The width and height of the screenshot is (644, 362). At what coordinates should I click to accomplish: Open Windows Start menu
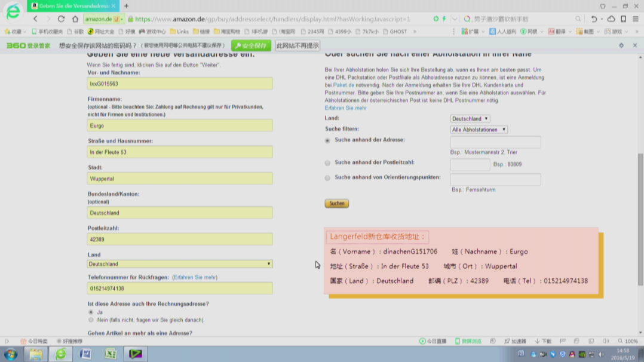11,354
